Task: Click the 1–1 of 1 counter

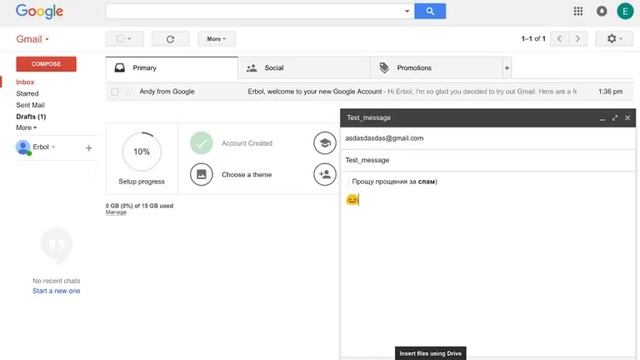Action: click(x=533, y=39)
